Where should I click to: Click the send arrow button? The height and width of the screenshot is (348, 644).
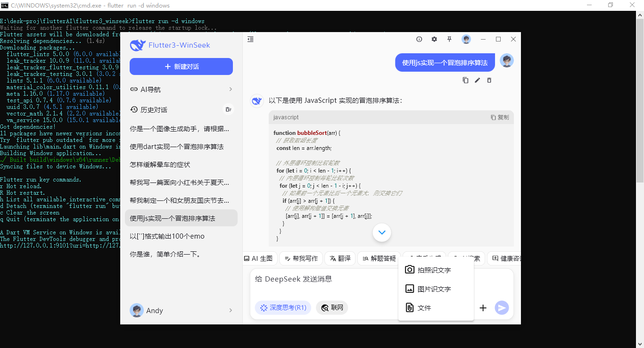(502, 308)
